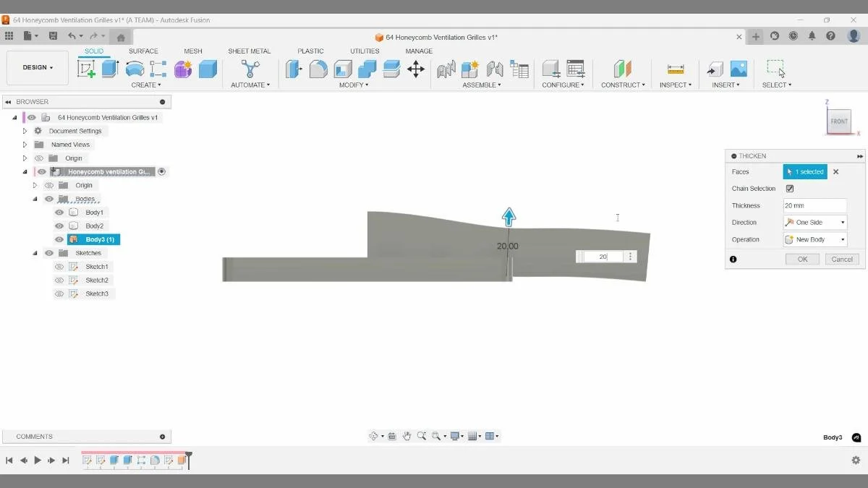The height and width of the screenshot is (488, 868).
Task: Select the Create Sketch tool
Action: [x=87, y=69]
